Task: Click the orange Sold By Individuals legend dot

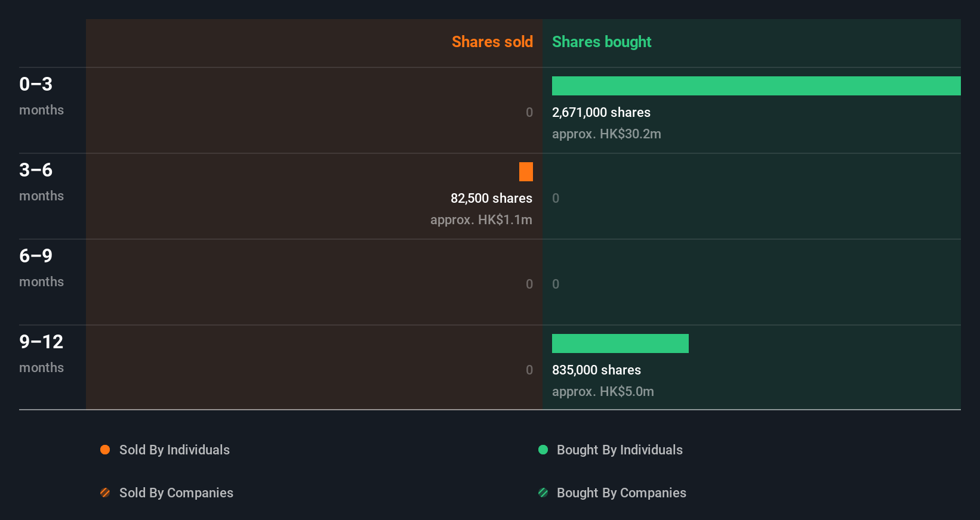Action: click(105, 450)
